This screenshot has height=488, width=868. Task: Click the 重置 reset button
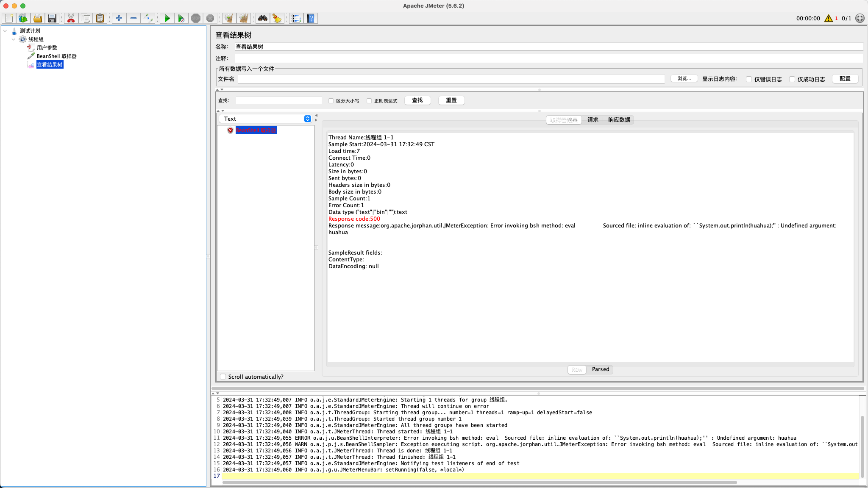tap(451, 100)
